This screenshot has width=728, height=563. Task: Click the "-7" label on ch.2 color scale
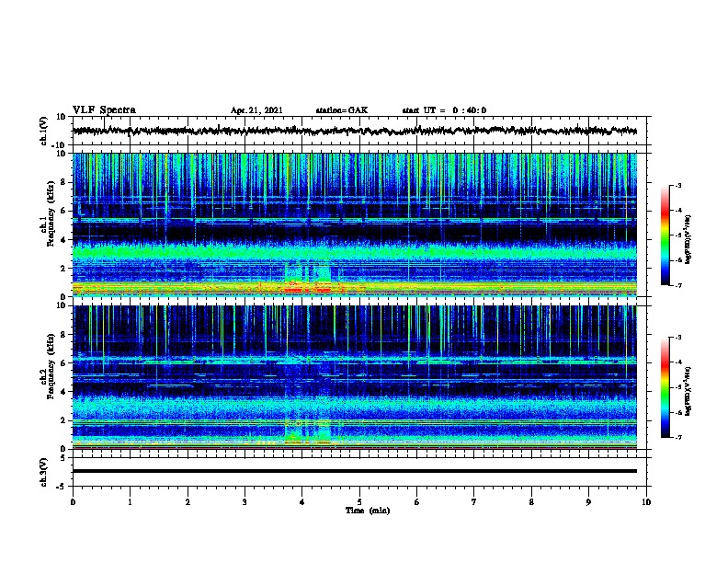pos(677,438)
